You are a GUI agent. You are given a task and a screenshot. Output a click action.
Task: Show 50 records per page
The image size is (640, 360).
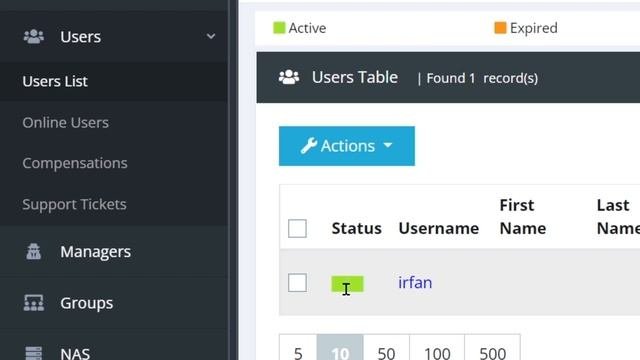pos(386,350)
